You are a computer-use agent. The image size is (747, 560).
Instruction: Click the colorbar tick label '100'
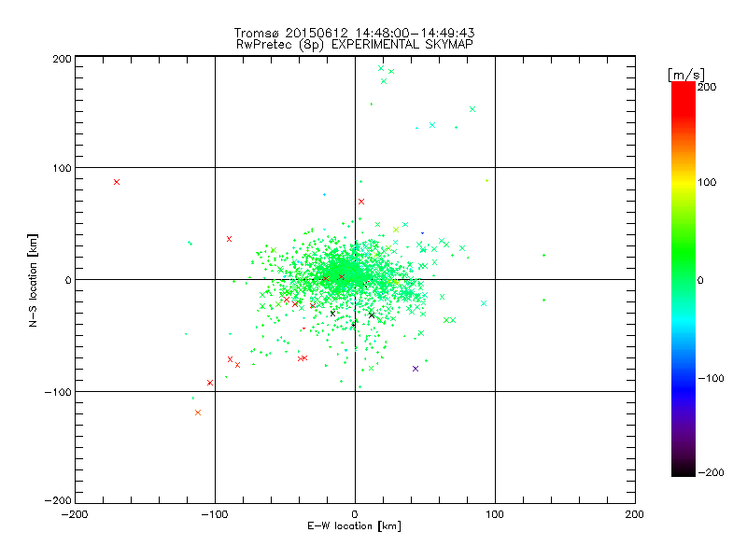pos(707,182)
